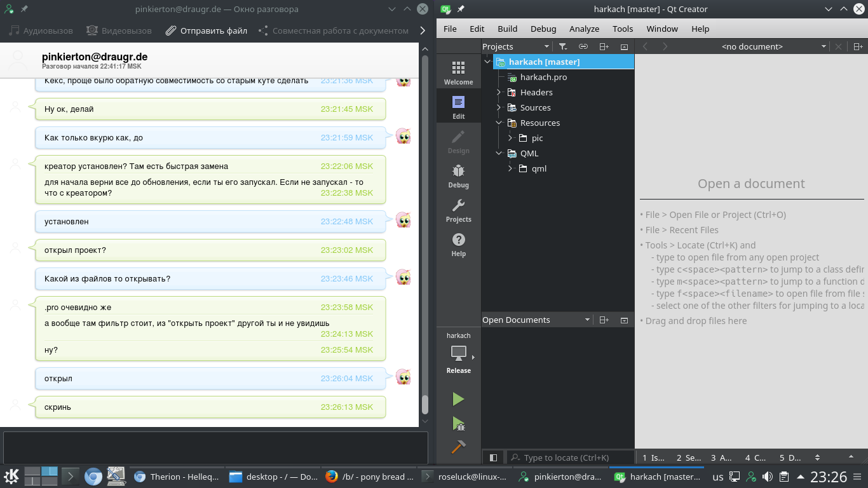This screenshot has width=868, height=488.
Task: Switch to roseluck@linux terminal taskbar entry
Action: (x=465, y=477)
